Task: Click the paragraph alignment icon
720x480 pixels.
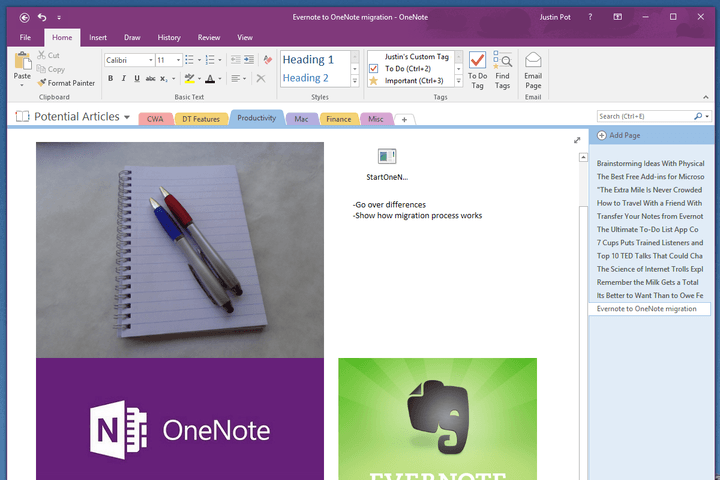Action: pyautogui.click(x=236, y=79)
